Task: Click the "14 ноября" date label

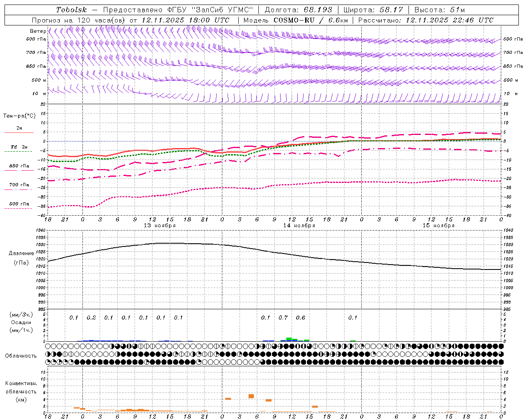Action: tap(299, 226)
